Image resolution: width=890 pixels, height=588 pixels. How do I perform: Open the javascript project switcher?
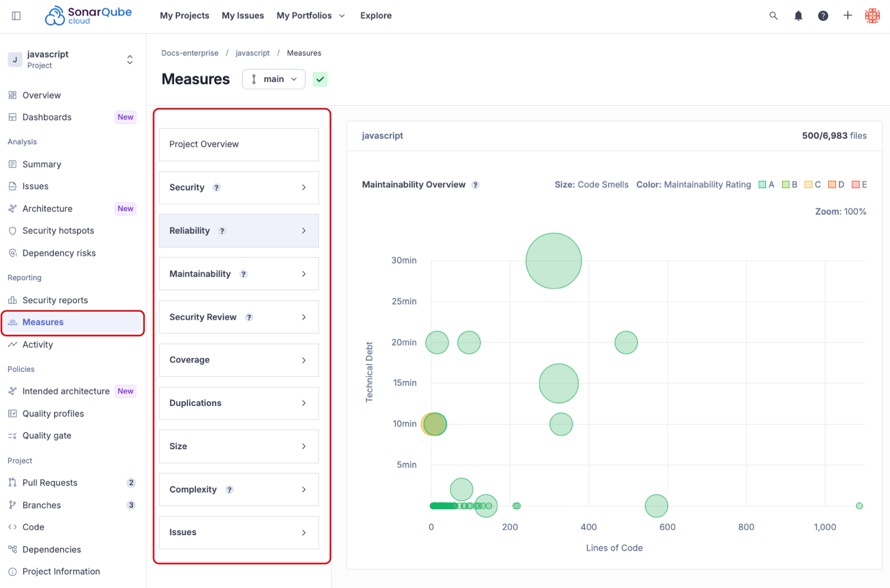(x=71, y=60)
